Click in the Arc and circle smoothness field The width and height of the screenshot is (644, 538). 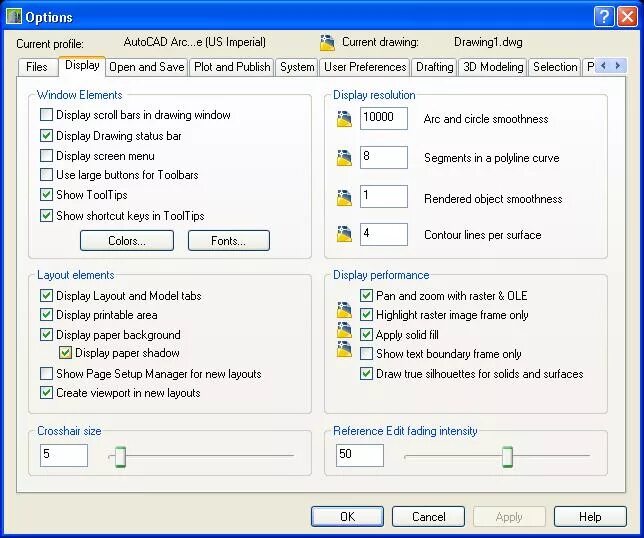[x=384, y=118]
